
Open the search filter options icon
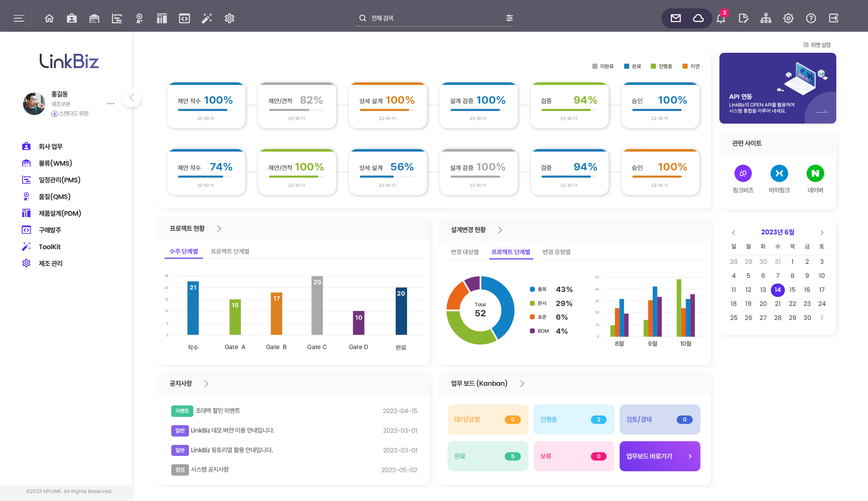coord(509,18)
